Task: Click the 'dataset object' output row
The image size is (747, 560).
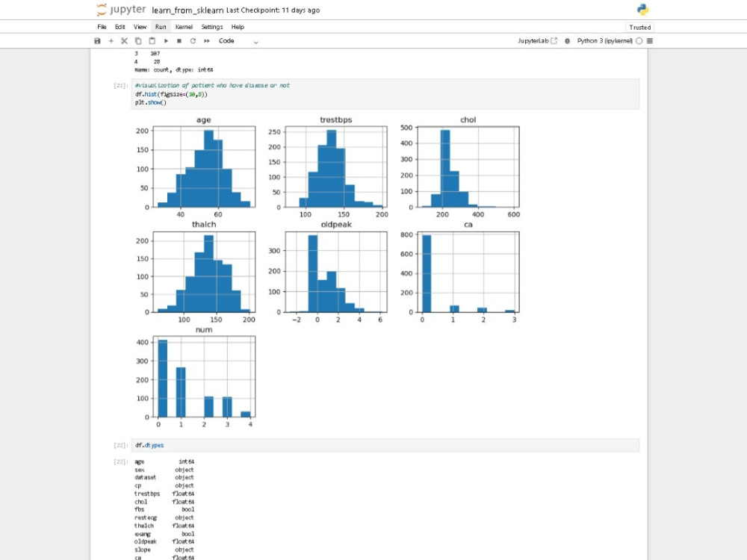Action: pyautogui.click(x=164, y=477)
